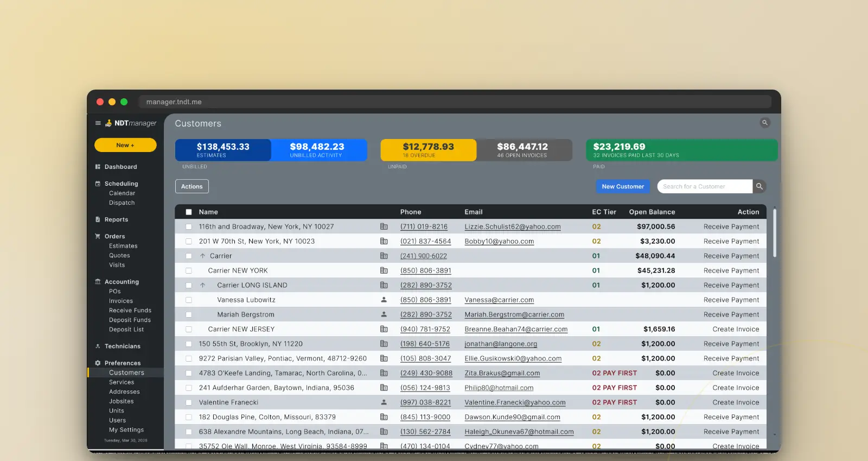Click the $98,482.23 Unbilled Activity card
The height and width of the screenshot is (461, 868).
coord(319,150)
